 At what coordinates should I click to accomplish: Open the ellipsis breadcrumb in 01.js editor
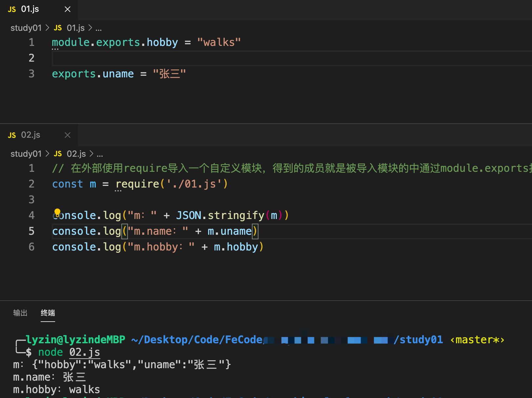(99, 29)
